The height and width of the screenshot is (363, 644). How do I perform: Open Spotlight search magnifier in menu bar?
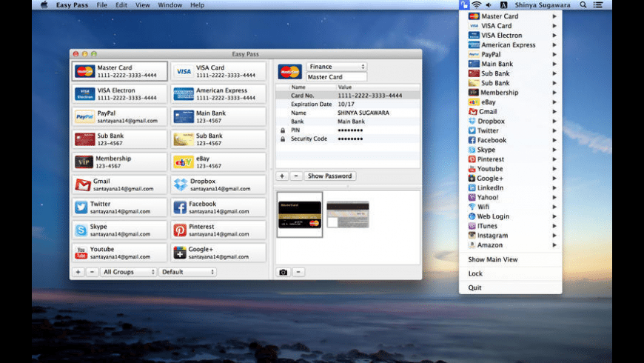point(583,5)
